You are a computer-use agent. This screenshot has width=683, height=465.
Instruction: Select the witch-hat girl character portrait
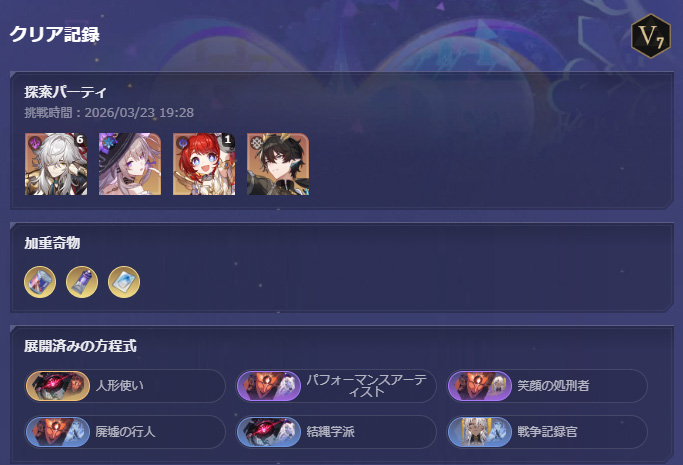[130, 164]
